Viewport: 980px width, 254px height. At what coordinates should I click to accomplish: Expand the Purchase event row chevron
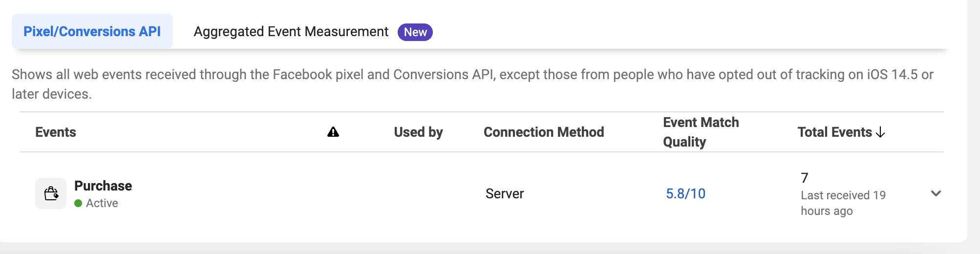pyautogui.click(x=936, y=193)
